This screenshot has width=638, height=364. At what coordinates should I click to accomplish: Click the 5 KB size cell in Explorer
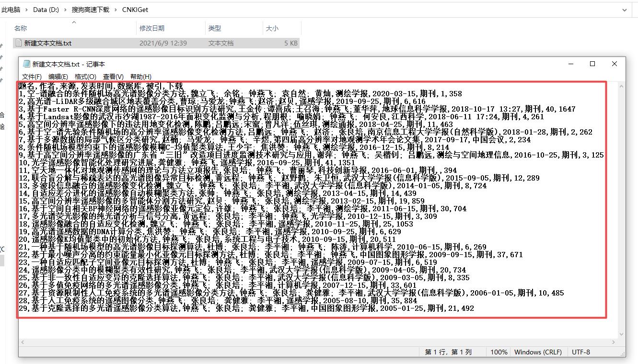click(x=290, y=43)
